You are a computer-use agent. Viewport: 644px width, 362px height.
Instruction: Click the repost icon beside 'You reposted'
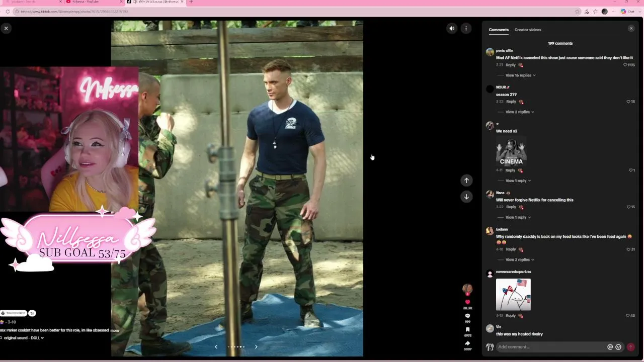(x=32, y=313)
